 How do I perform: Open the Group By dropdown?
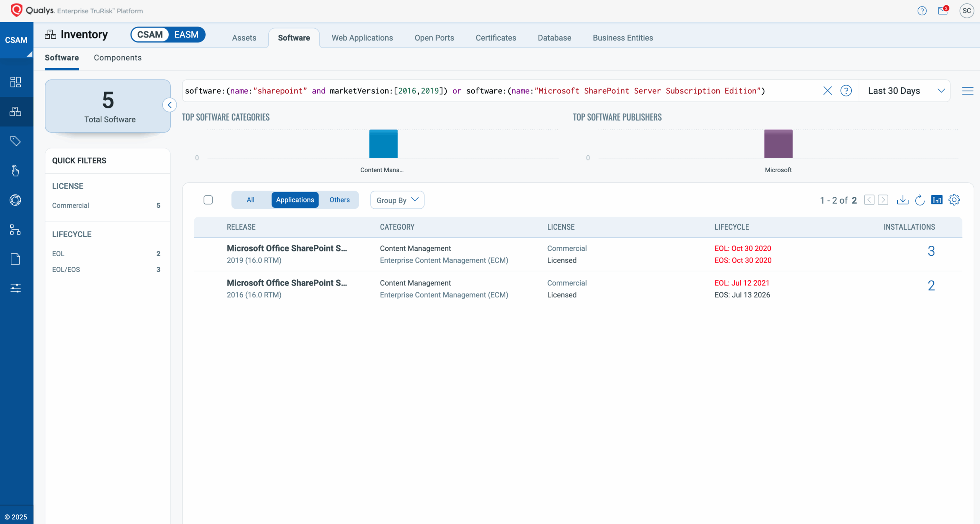[x=397, y=200]
